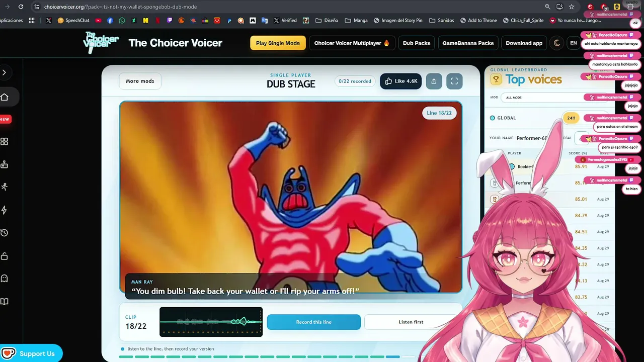The image size is (644, 362).
Task: Click the Line 18/22 badge on video
Action: coord(439,113)
